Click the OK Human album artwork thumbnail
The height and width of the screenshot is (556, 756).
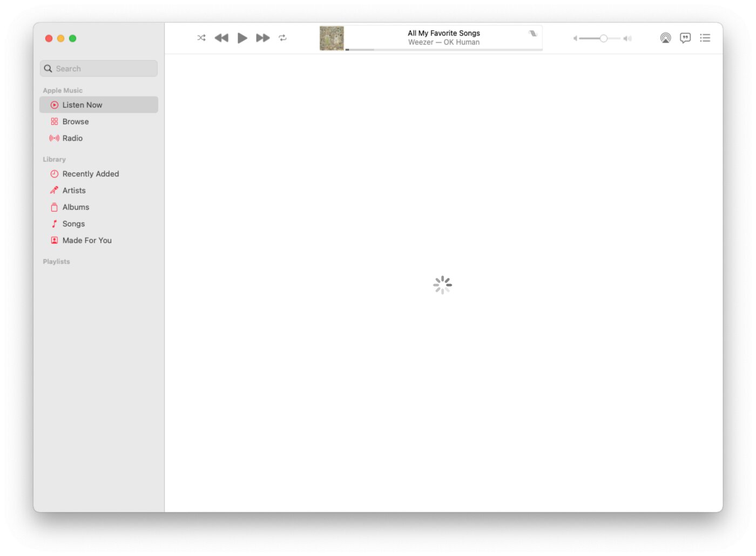tap(332, 38)
